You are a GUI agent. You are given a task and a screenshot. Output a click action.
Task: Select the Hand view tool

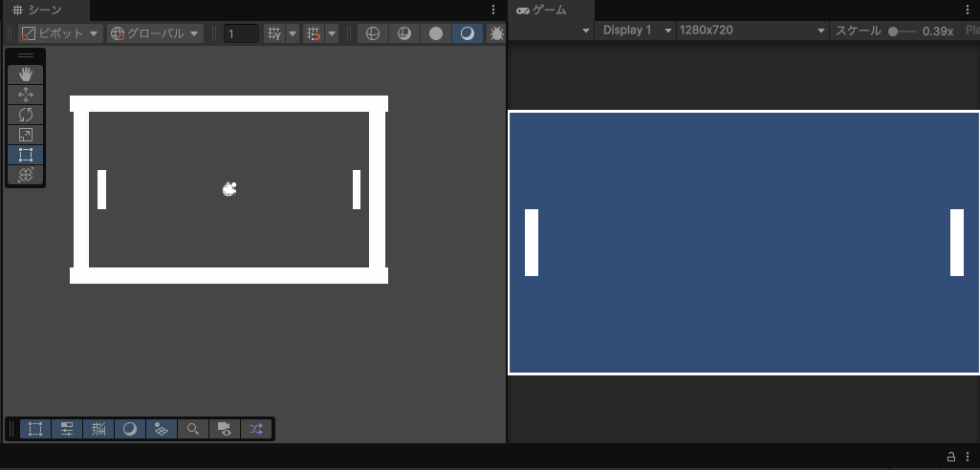(26, 75)
